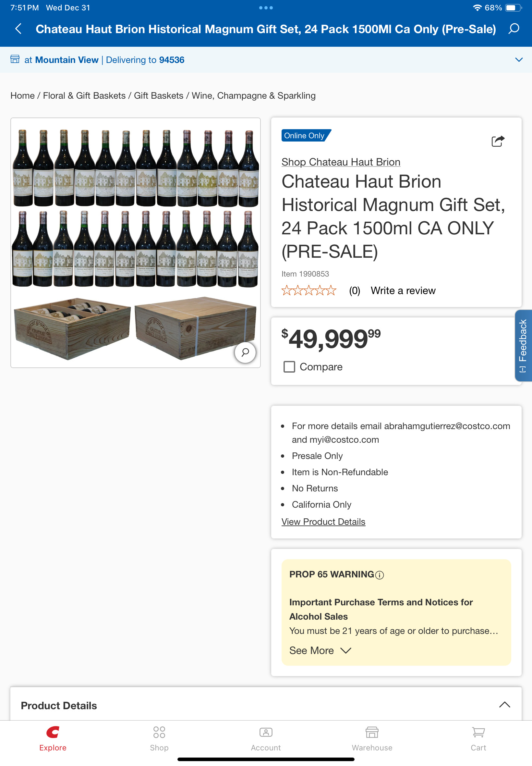Tap the share icon on product card
Viewport: 532px width, 766px height.
point(498,141)
